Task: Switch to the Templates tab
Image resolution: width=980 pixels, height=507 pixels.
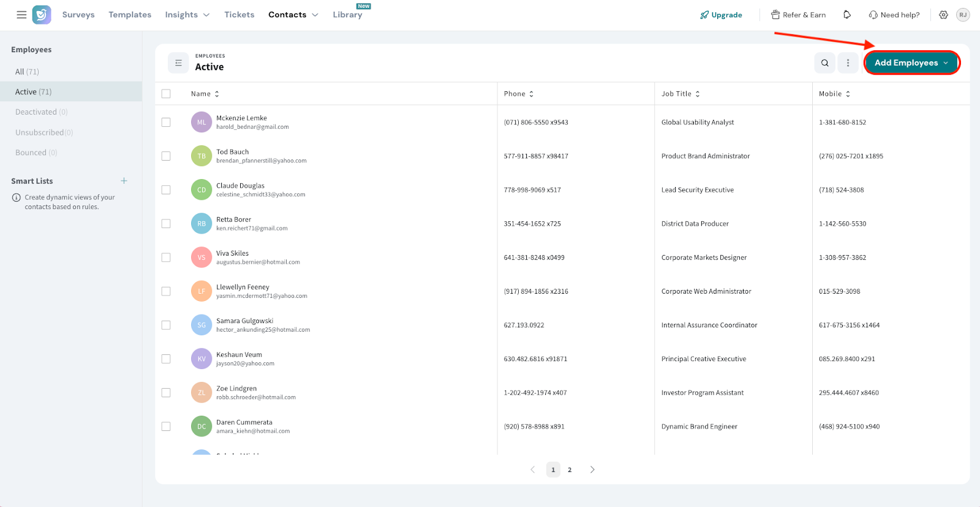Action: (130, 15)
